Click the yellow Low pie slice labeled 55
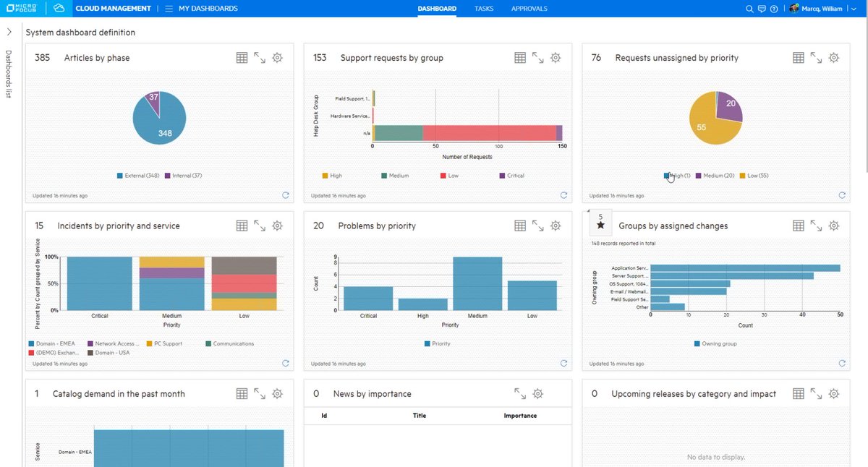The height and width of the screenshot is (467, 868). (x=705, y=124)
